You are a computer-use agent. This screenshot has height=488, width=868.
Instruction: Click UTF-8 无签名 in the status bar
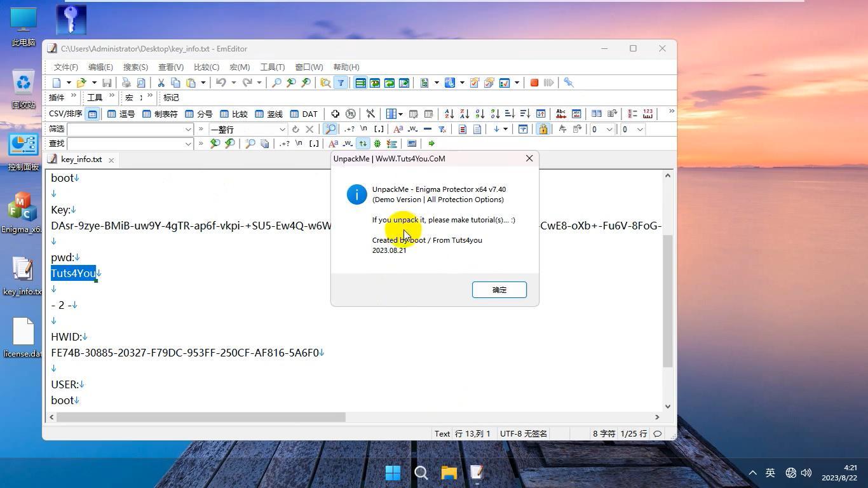pos(524,433)
